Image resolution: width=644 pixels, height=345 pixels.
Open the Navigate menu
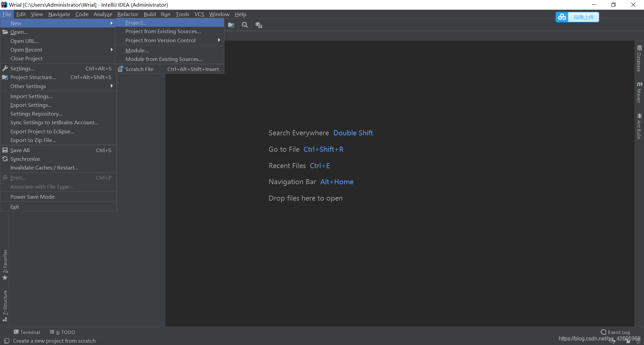[59, 14]
